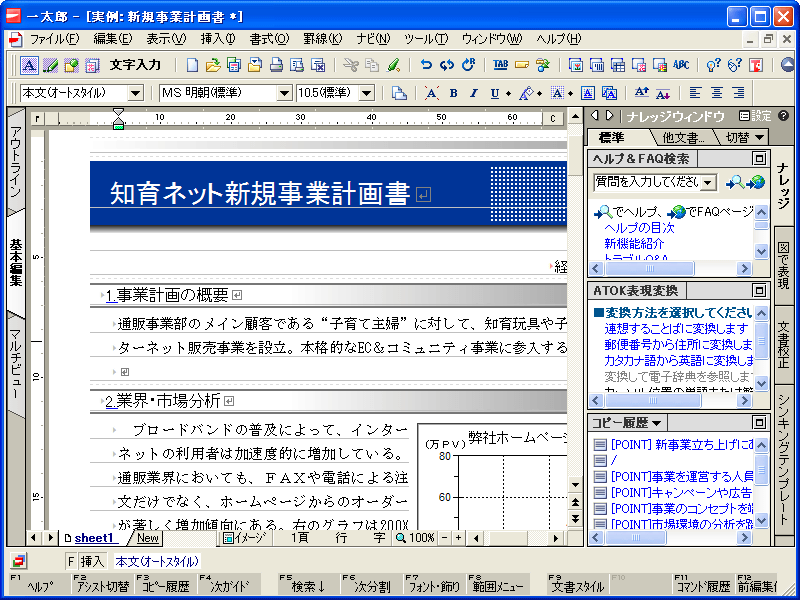
Task: Click the question mark icon in Knowledge Window header
Action: pos(784,116)
